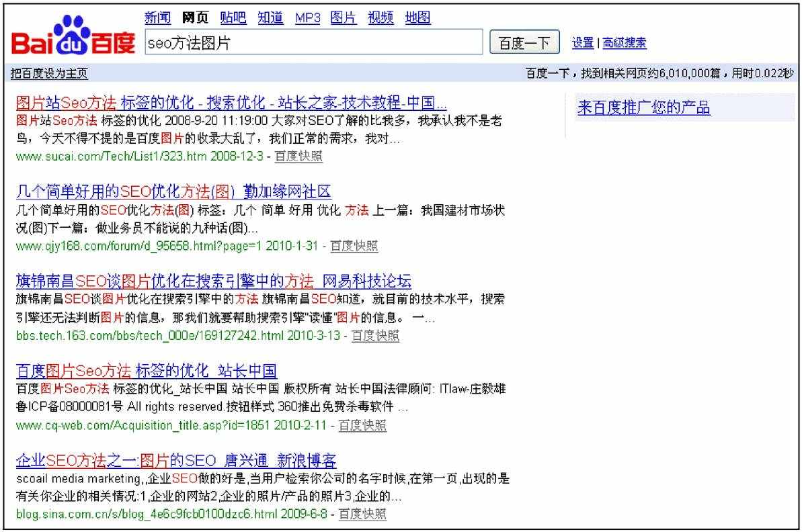This screenshot has width=802, height=532.
Task: Open result 旗锦南昌SEO谈图片优化 网易科技论坛
Action: pos(213,281)
